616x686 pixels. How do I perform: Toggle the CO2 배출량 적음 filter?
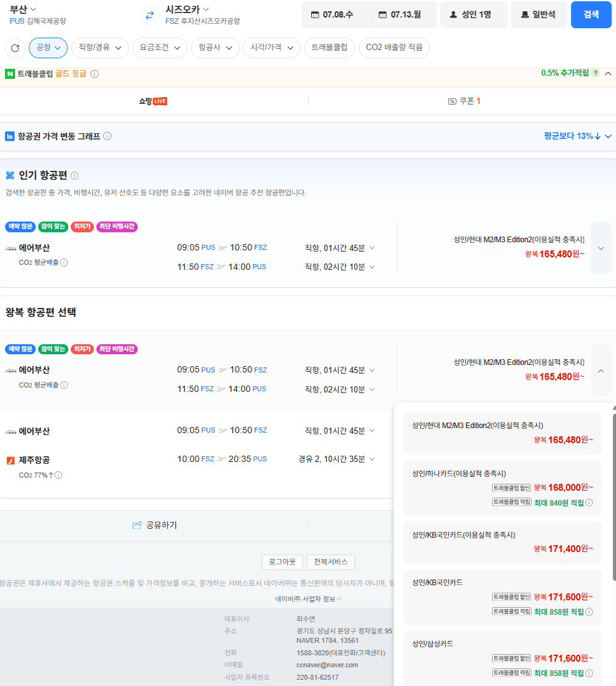click(394, 48)
